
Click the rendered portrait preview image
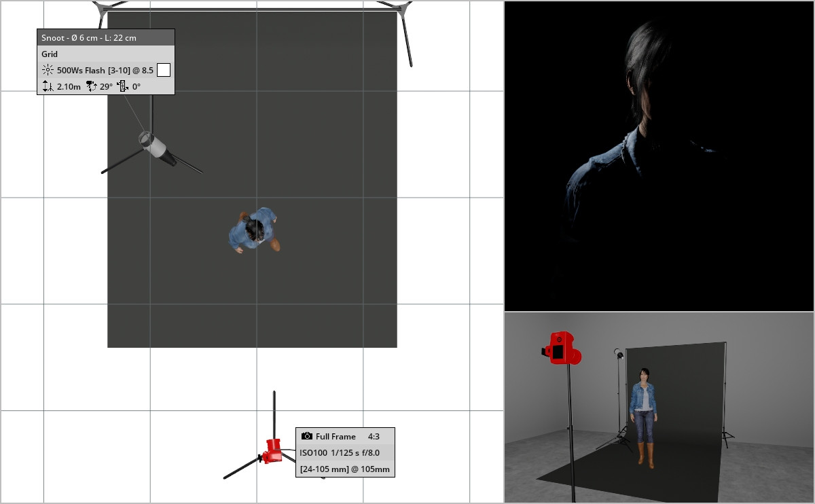[x=659, y=156]
